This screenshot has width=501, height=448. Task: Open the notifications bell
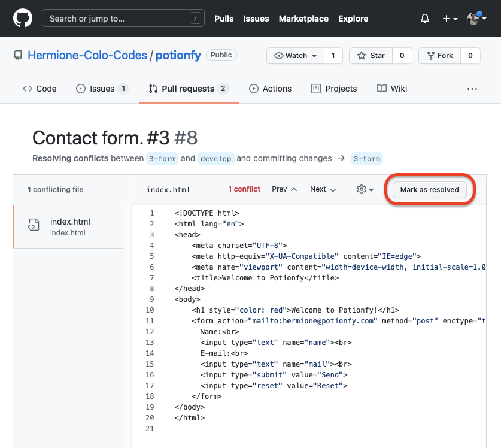(x=425, y=19)
